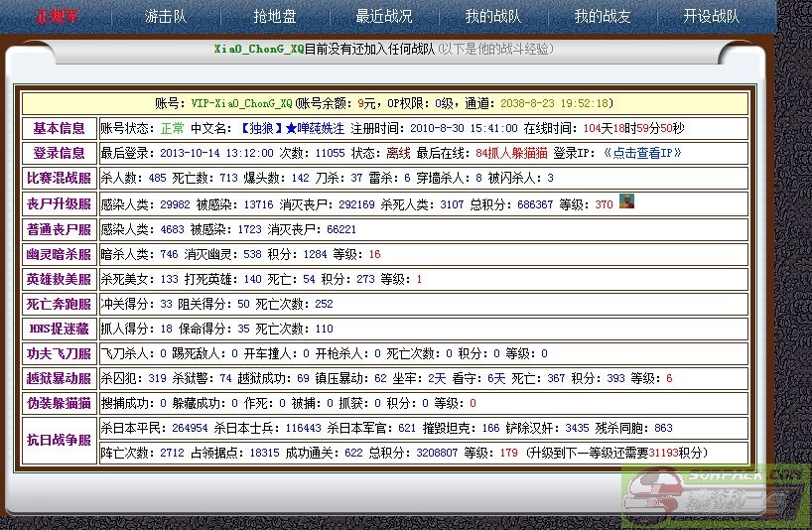Image resolution: width=812 pixels, height=530 pixels.
Task: Click 开设战队 in the top navigation
Action: pos(711,17)
